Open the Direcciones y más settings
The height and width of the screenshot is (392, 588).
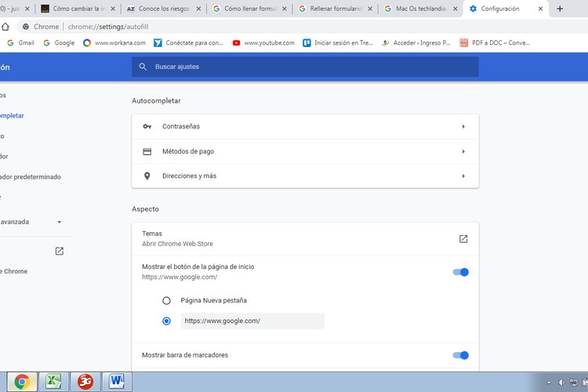(305, 176)
